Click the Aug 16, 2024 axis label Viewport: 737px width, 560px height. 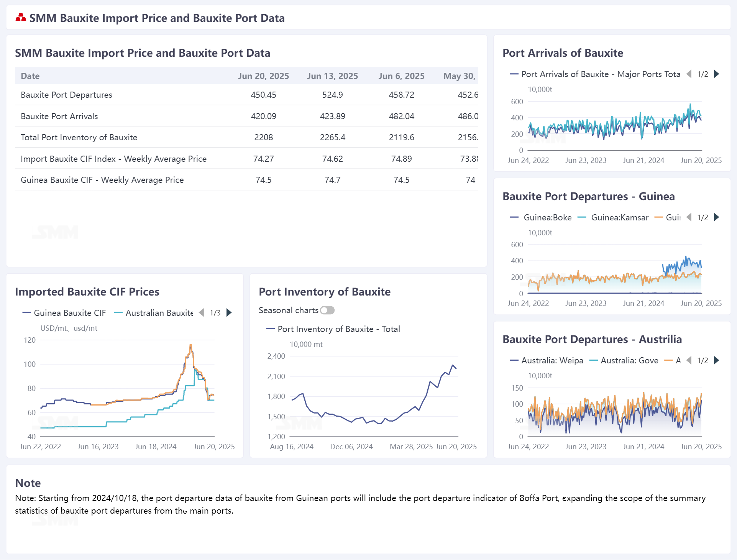(291, 447)
